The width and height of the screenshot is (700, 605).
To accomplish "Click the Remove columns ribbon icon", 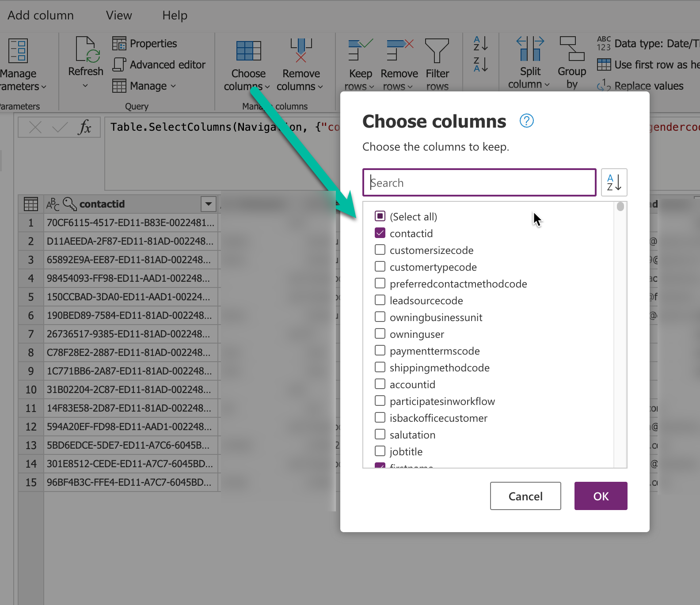I will (301, 50).
